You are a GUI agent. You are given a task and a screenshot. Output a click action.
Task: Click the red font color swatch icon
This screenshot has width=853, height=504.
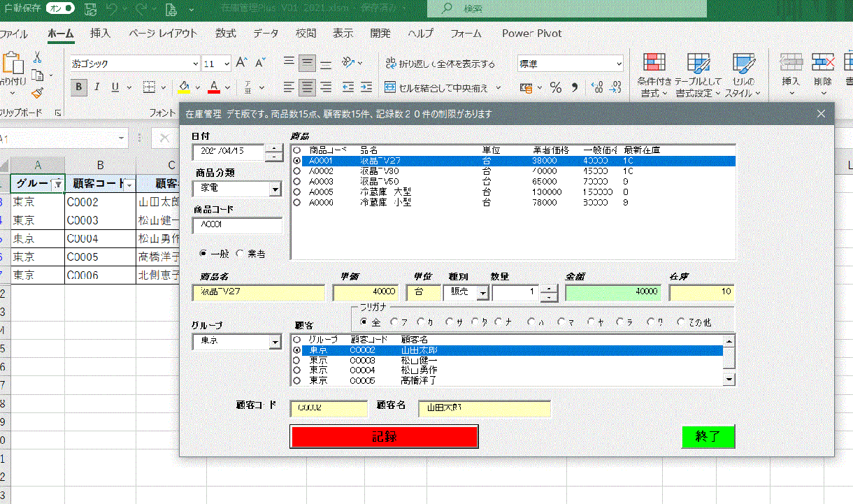[x=215, y=87]
